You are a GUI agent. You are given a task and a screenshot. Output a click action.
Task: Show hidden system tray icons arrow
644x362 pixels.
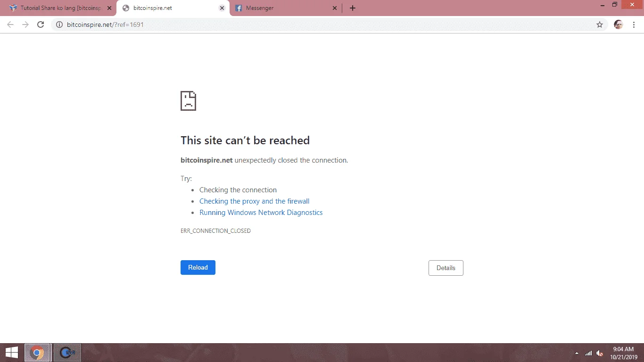point(577,353)
